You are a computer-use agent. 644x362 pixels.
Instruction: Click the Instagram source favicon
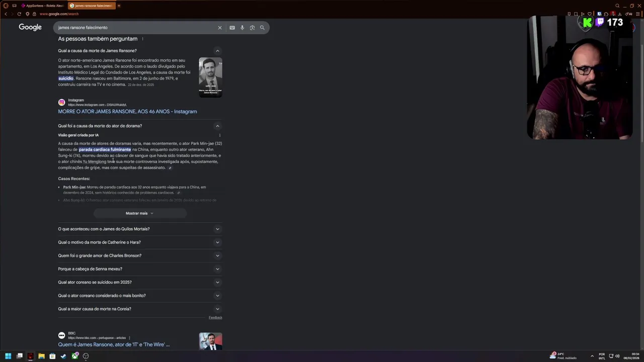[x=61, y=103]
